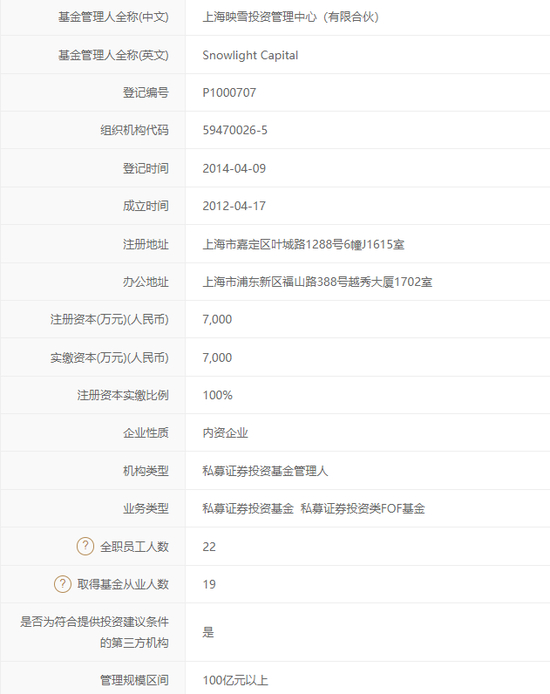The image size is (550, 694).
Task: Click the institution type 私募证券投资基金管理人
Action: pos(265,471)
